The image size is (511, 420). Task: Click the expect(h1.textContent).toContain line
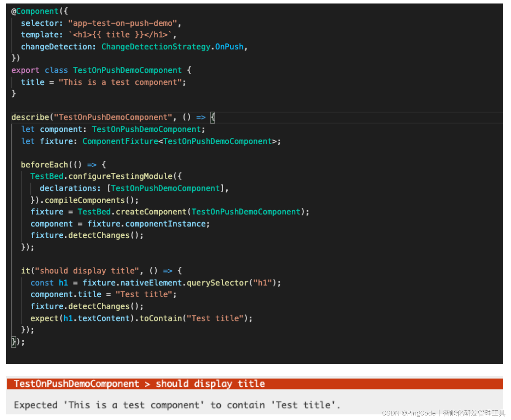(x=141, y=318)
